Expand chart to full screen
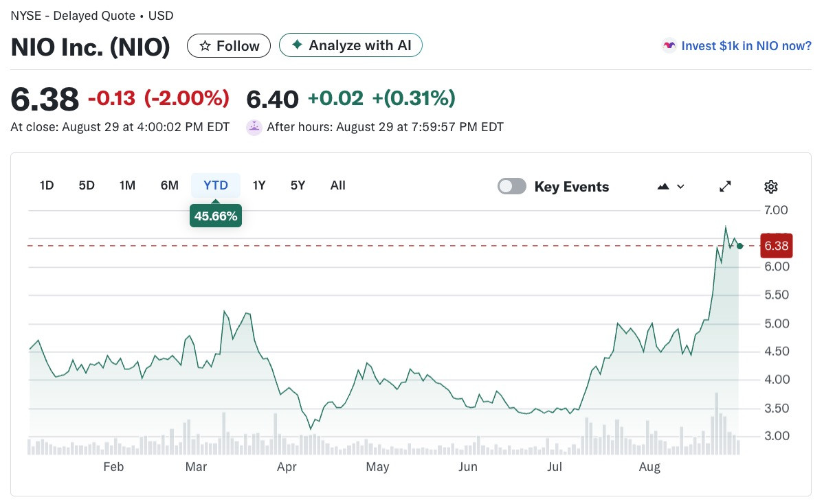824x504 pixels. coord(725,186)
